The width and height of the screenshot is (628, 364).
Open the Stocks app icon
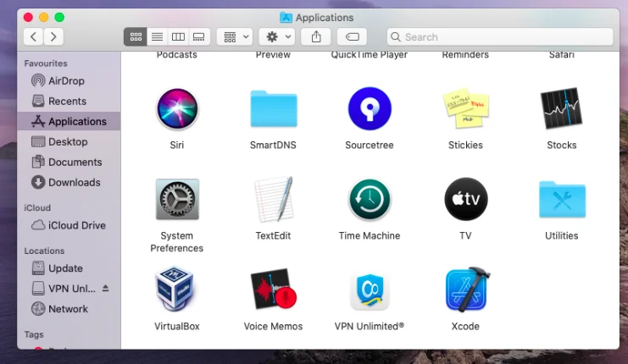tap(561, 109)
